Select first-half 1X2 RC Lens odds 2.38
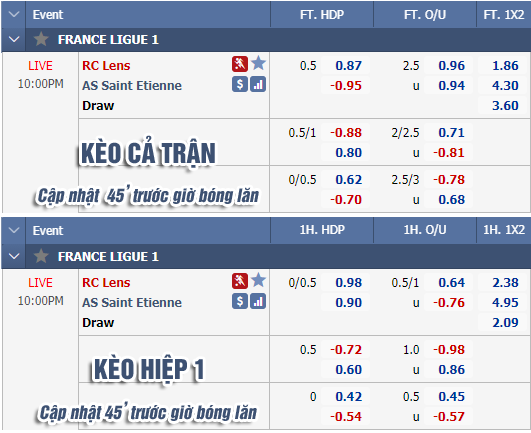The image size is (531, 433). [505, 282]
